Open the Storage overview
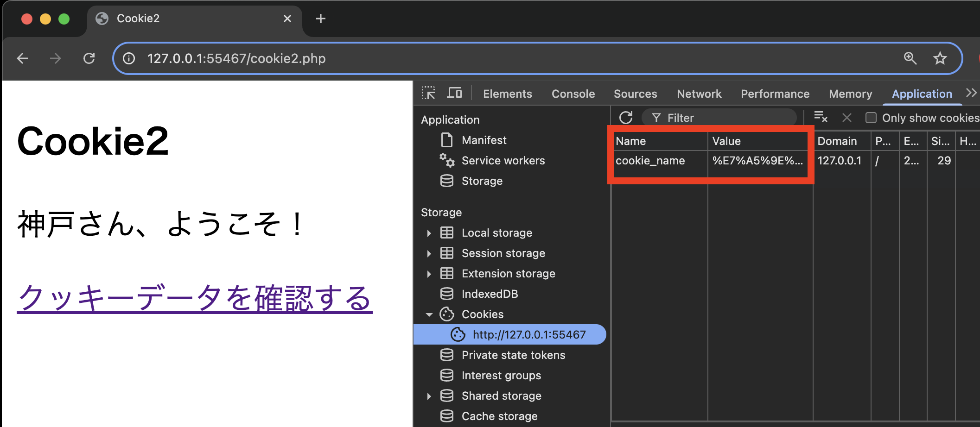The height and width of the screenshot is (427, 980). coord(482,181)
